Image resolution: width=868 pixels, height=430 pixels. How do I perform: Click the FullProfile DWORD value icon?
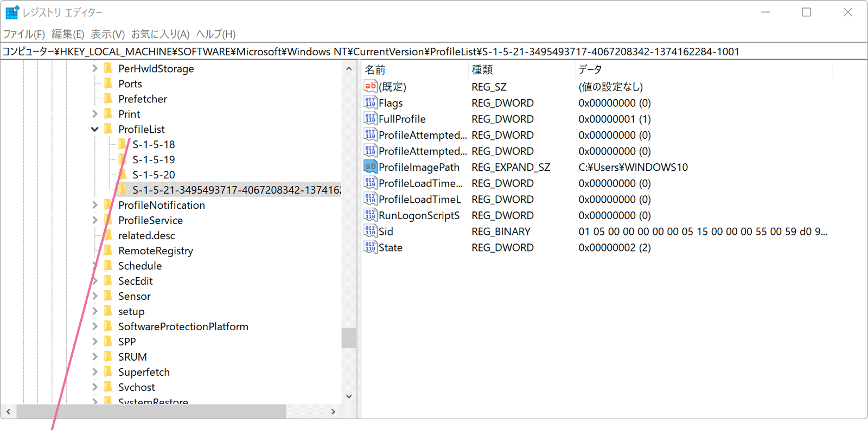click(371, 119)
